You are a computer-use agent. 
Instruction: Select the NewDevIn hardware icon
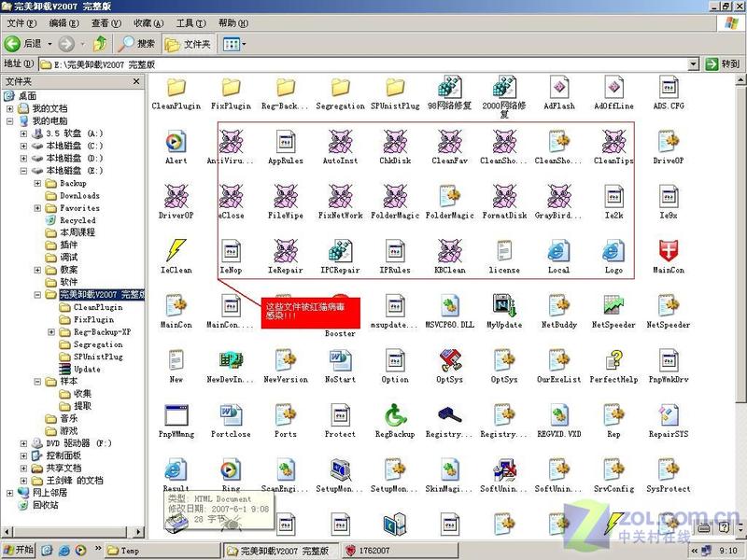point(231,360)
